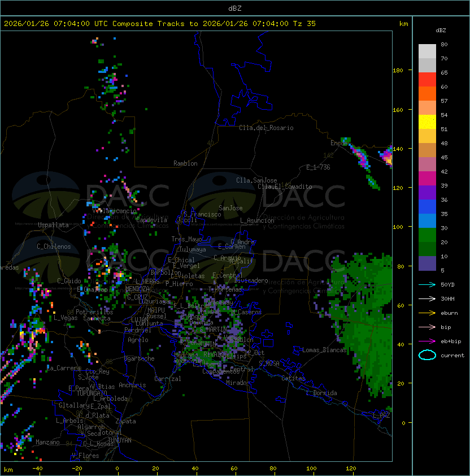Click the Clla.El_Cavadito label
The width and height of the screenshot is (470, 476).
[x=285, y=187]
